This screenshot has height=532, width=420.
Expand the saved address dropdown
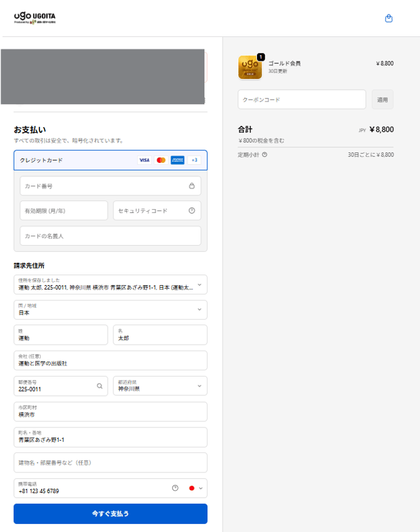(x=199, y=284)
